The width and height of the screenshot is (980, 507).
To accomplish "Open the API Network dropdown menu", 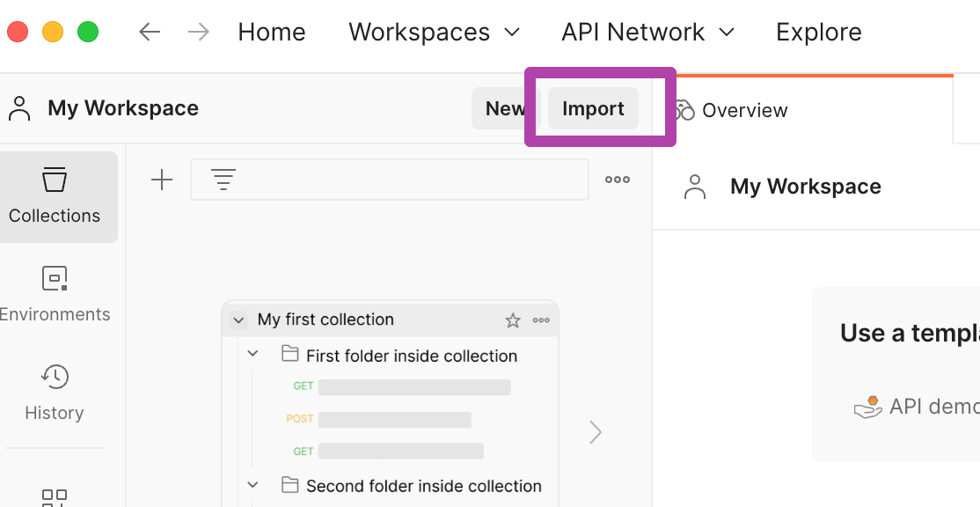I will [647, 32].
